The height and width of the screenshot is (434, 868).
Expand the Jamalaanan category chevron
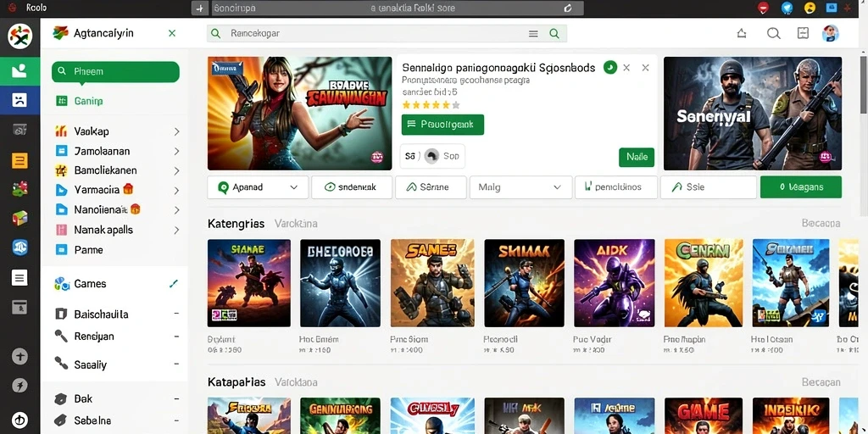click(176, 151)
